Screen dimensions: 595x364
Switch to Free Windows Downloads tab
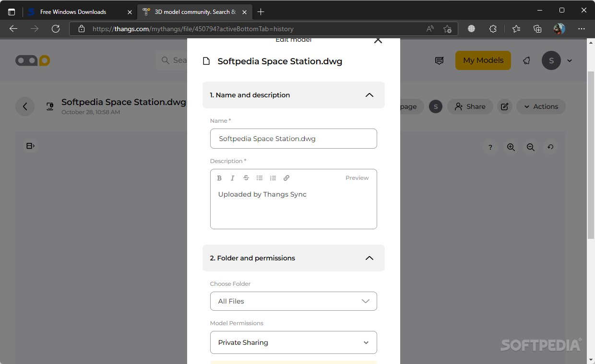80,12
